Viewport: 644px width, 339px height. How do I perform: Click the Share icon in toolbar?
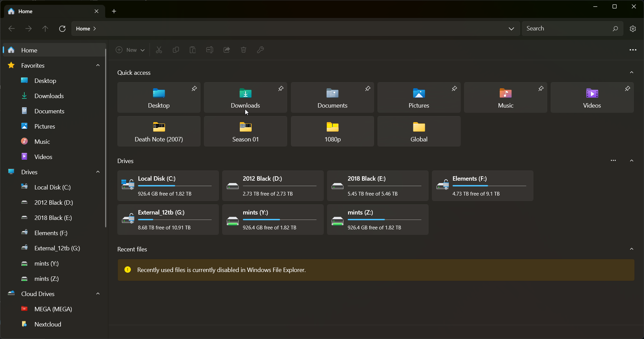pos(227,50)
